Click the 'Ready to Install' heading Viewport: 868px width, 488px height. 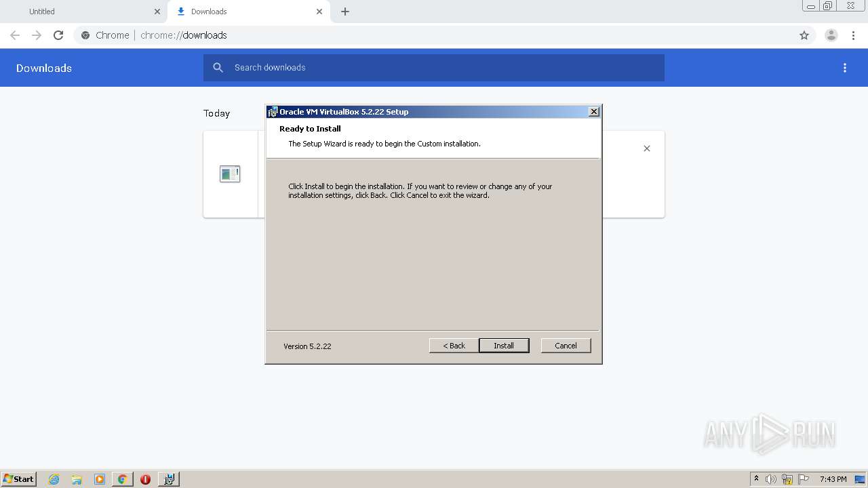point(310,129)
